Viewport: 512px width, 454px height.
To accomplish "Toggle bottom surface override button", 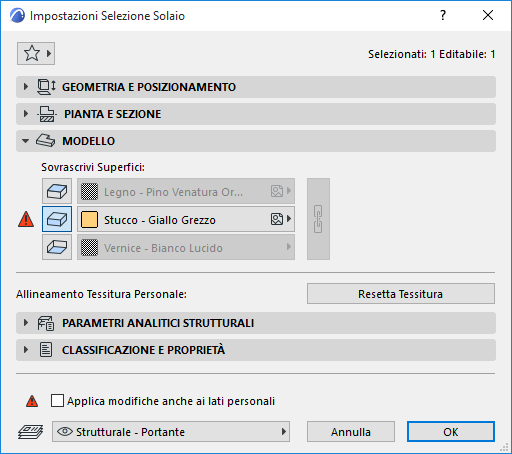I will (57, 247).
